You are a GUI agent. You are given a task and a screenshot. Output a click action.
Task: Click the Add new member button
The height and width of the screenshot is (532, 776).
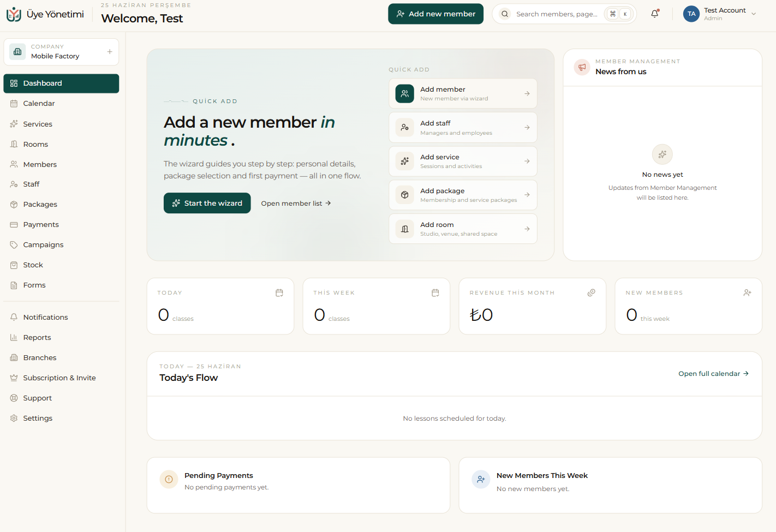coord(435,14)
